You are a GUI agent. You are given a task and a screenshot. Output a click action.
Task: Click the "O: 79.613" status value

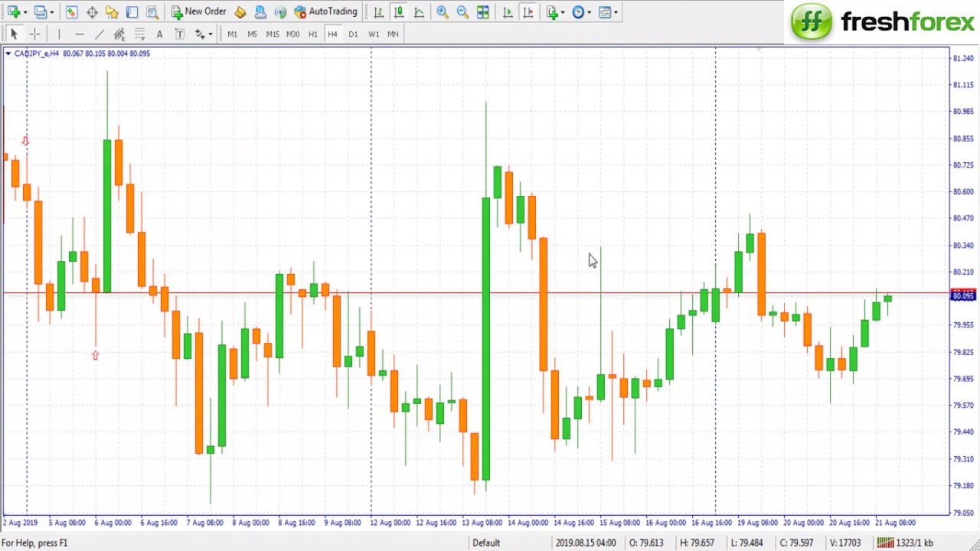(x=645, y=543)
